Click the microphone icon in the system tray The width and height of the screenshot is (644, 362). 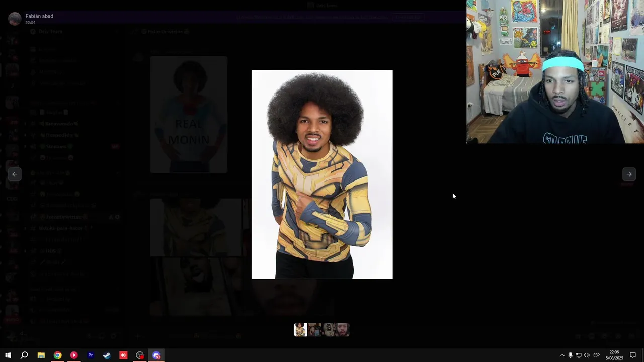[x=570, y=355]
